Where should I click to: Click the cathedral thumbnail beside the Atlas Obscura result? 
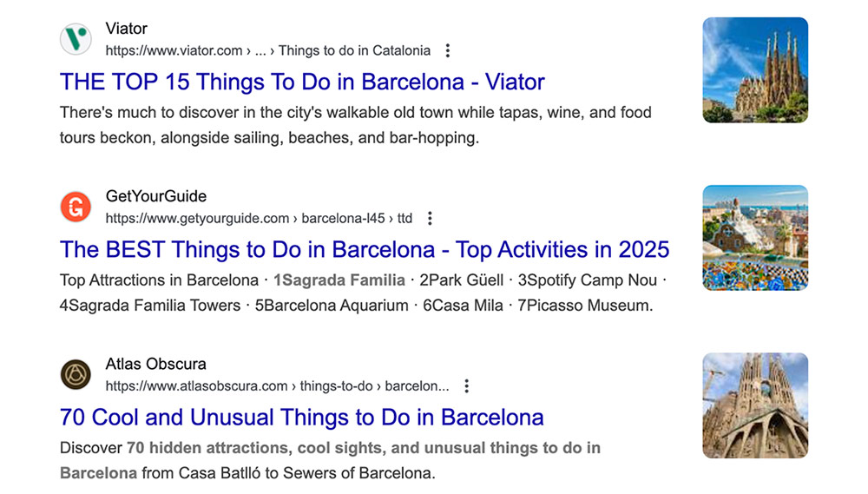point(755,405)
